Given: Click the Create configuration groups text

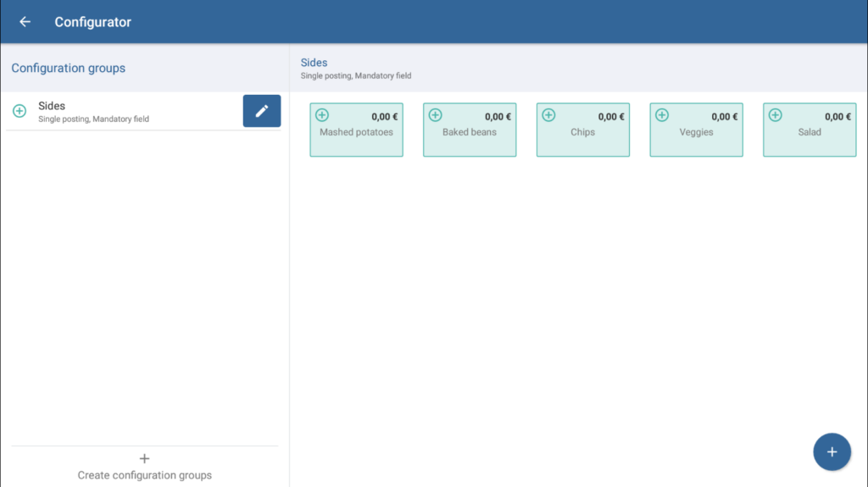Looking at the screenshot, I should (x=144, y=475).
